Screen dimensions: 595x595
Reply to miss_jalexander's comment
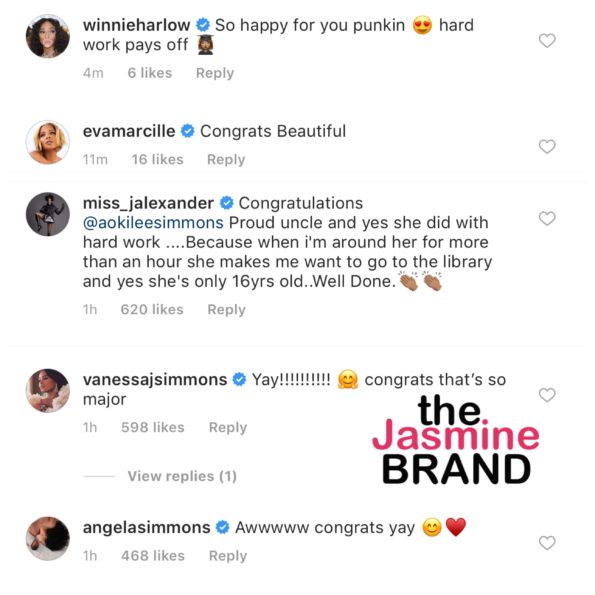227,310
